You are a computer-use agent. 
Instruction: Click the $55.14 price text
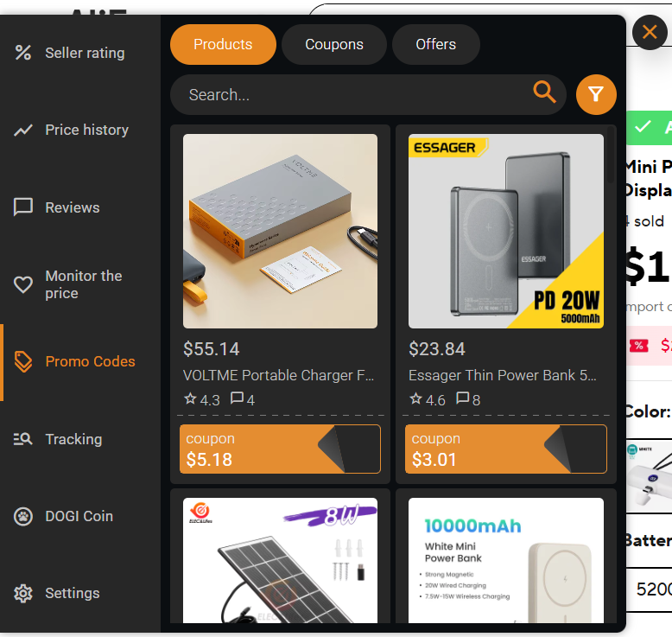point(212,348)
